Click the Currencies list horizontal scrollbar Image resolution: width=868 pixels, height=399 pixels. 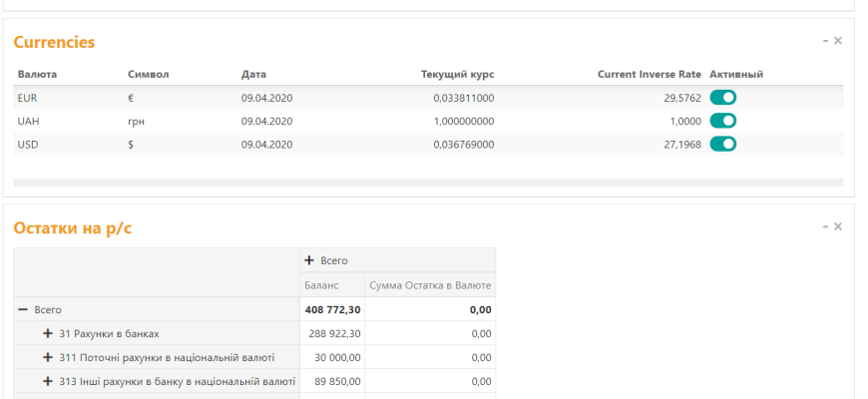coord(428,183)
